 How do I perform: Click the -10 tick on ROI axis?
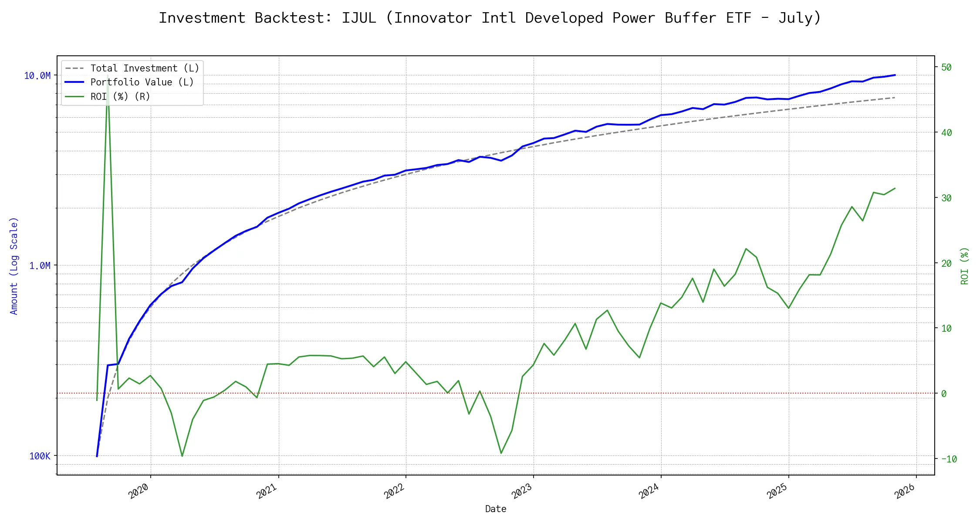949,459
